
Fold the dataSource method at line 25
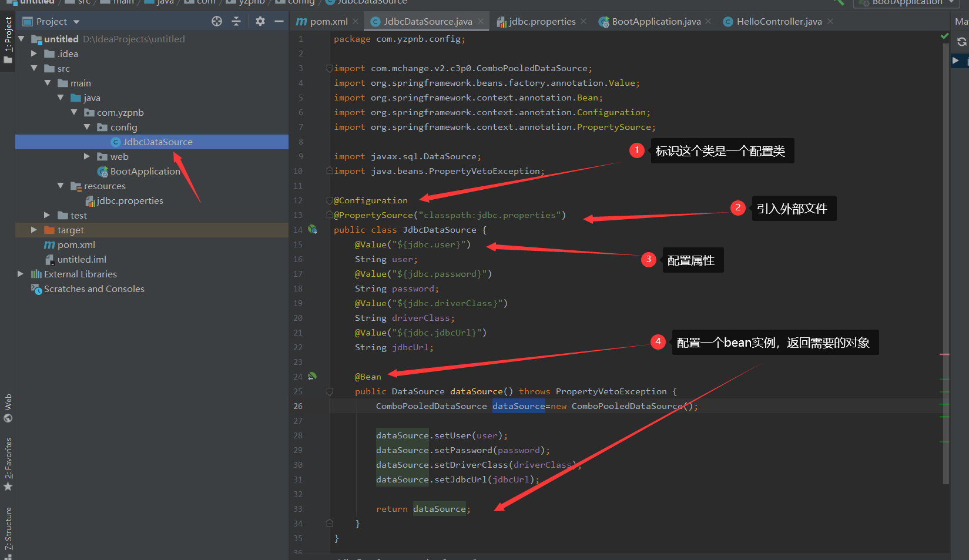(x=330, y=391)
